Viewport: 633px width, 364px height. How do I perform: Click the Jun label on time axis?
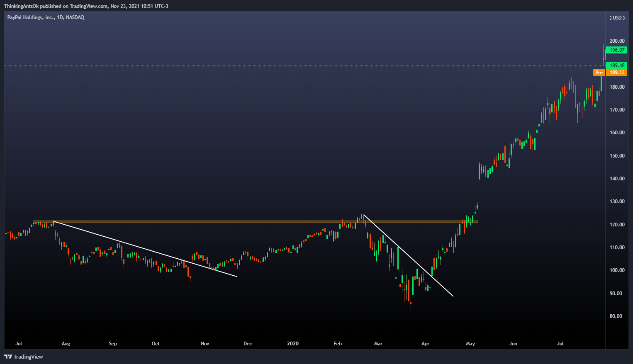(513, 344)
